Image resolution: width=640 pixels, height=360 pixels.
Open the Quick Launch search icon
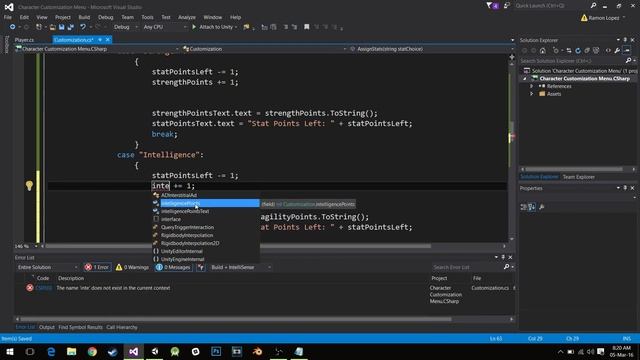tap(593, 6)
